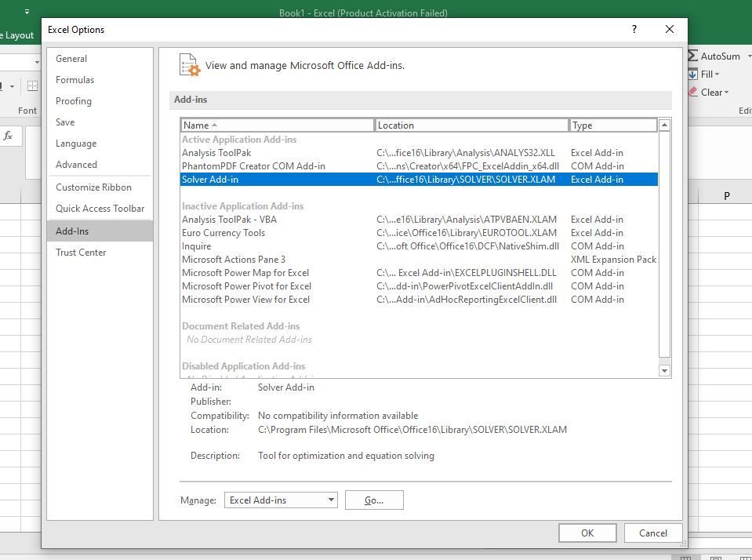Click the AutoSum icon in Excel ribbon
752x560 pixels.
[692, 56]
